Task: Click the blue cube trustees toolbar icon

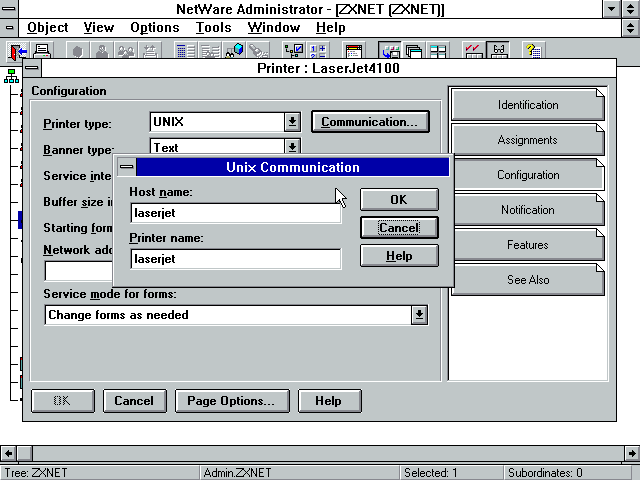Action: tap(234, 51)
